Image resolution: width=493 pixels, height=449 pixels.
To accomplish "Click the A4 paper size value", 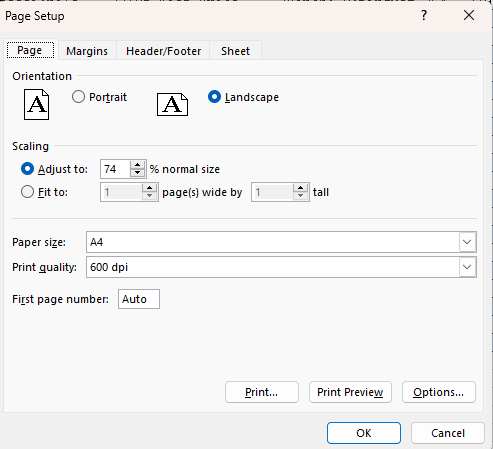I will coord(97,242).
